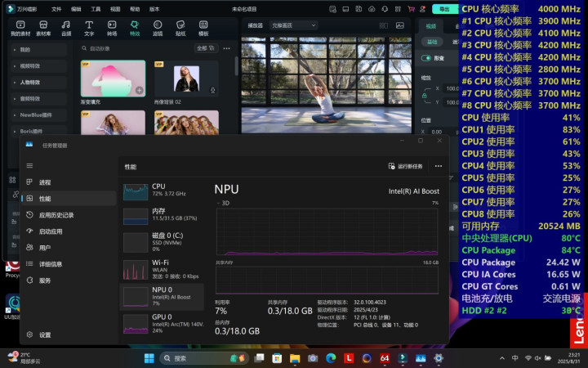Click the 运行新任务 button
588x368 pixels.
coord(406,166)
